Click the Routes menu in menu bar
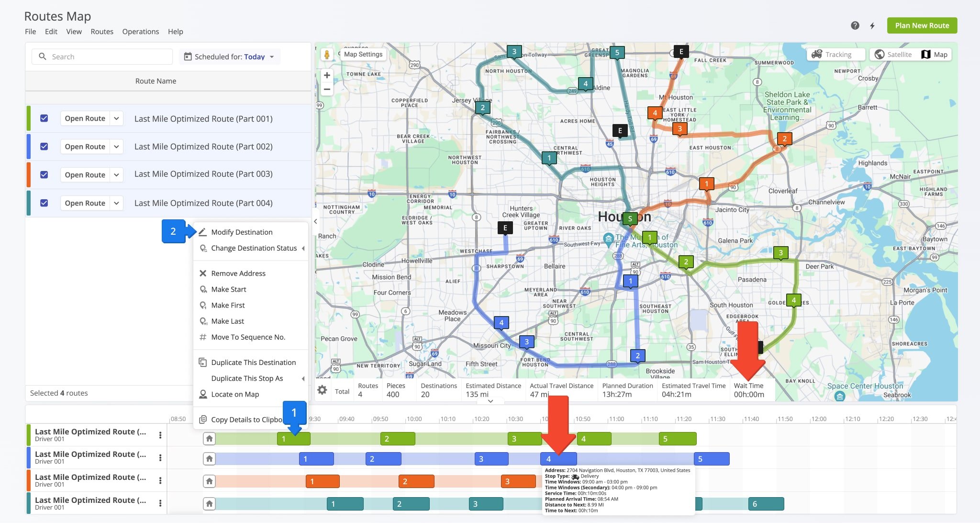 coord(101,31)
